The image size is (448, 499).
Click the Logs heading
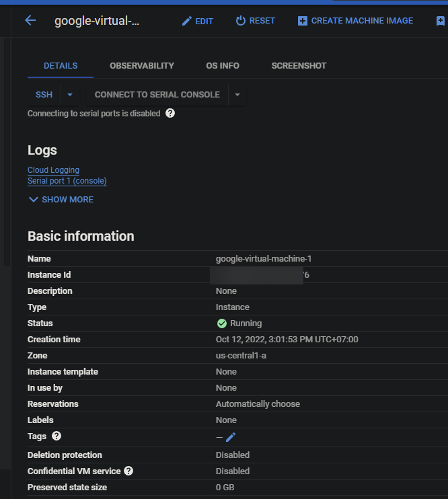(42, 150)
